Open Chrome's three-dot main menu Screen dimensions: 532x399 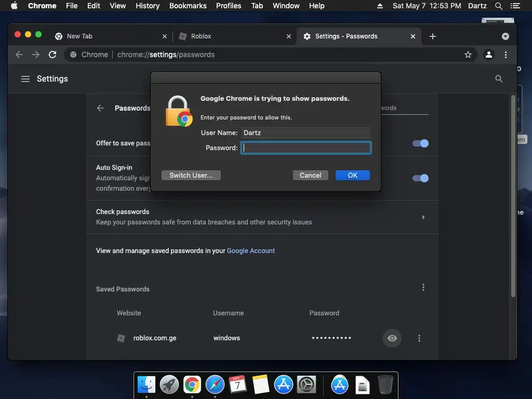[506, 55]
